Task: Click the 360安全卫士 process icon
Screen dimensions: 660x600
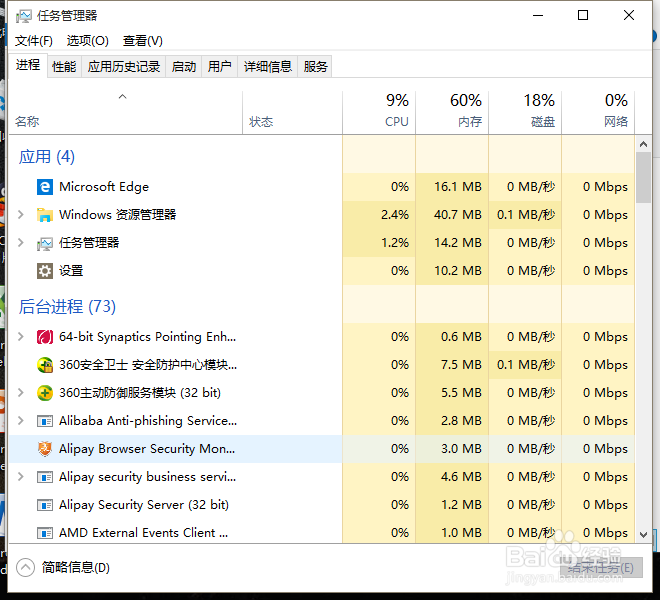Action: 45,365
